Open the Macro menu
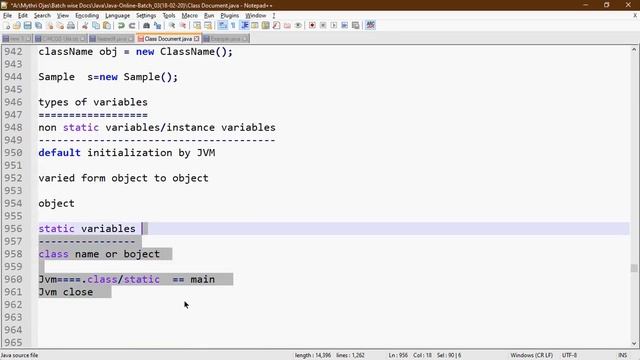The width and height of the screenshot is (640, 360). (x=189, y=16)
